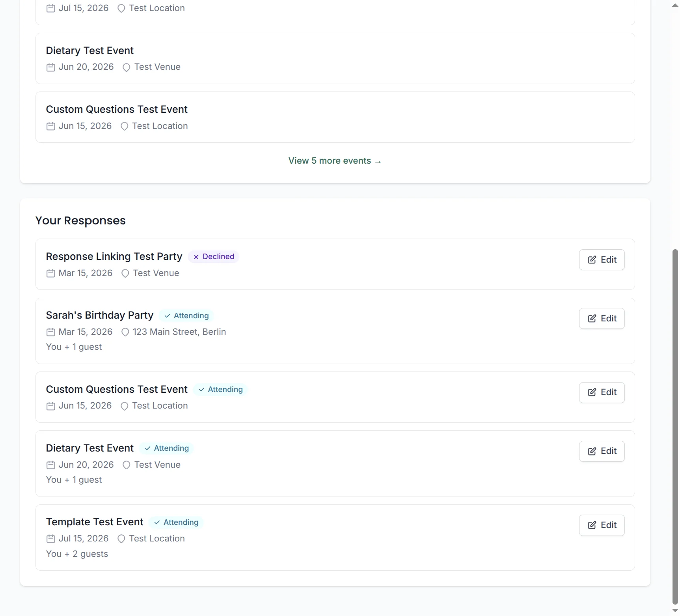Edit your Template Test Event response
This screenshot has width=680, height=616.
pos(602,525)
